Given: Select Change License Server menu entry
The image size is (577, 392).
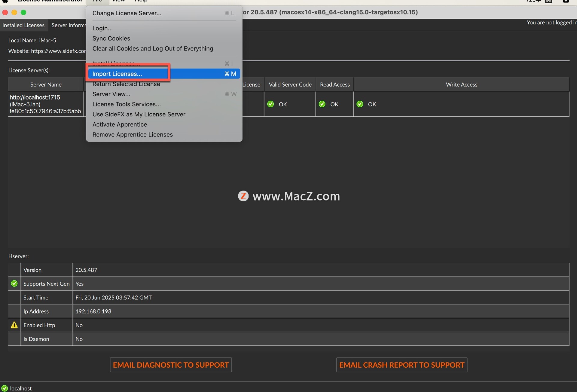Looking at the screenshot, I should pos(127,13).
